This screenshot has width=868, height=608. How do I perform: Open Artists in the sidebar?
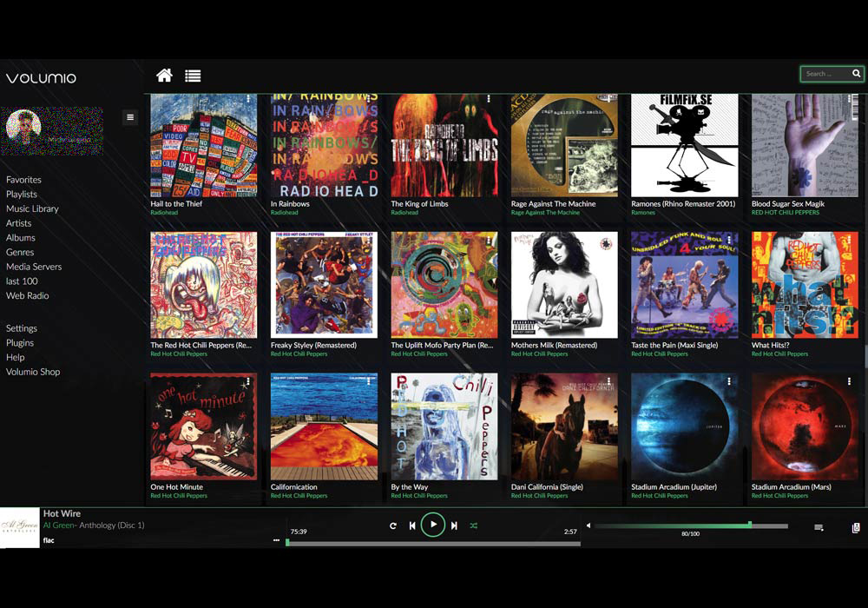coord(19,223)
